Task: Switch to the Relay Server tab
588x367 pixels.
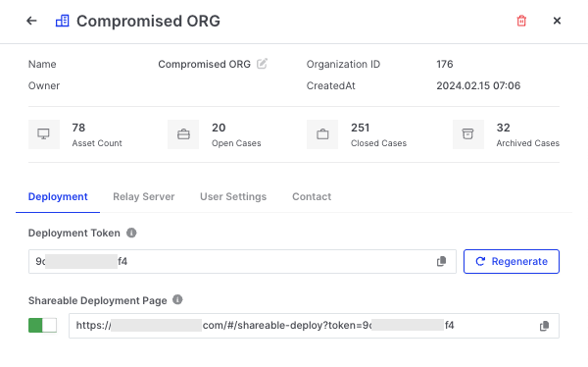Action: point(144,197)
